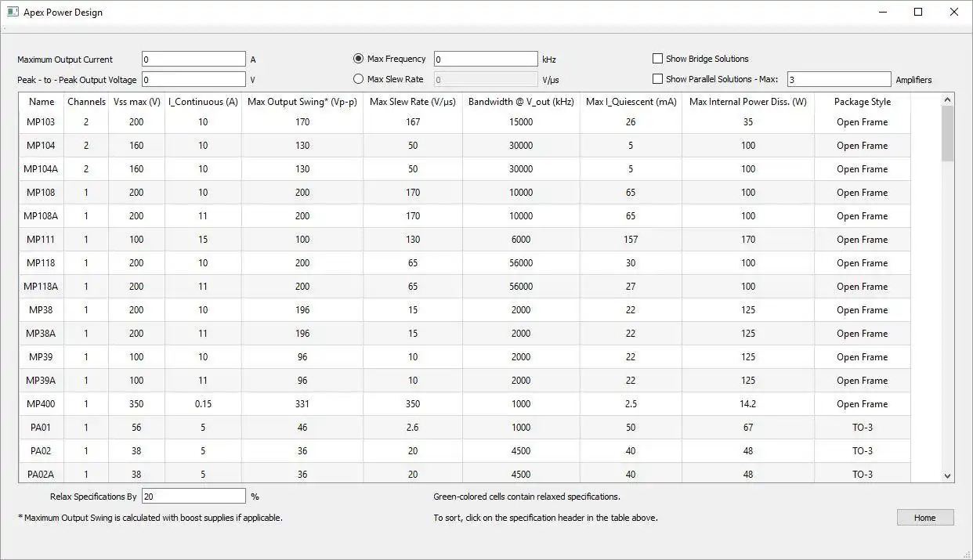This screenshot has height=560, width=973.
Task: Click MP111's 170 power dissipation cell
Action: click(x=748, y=240)
